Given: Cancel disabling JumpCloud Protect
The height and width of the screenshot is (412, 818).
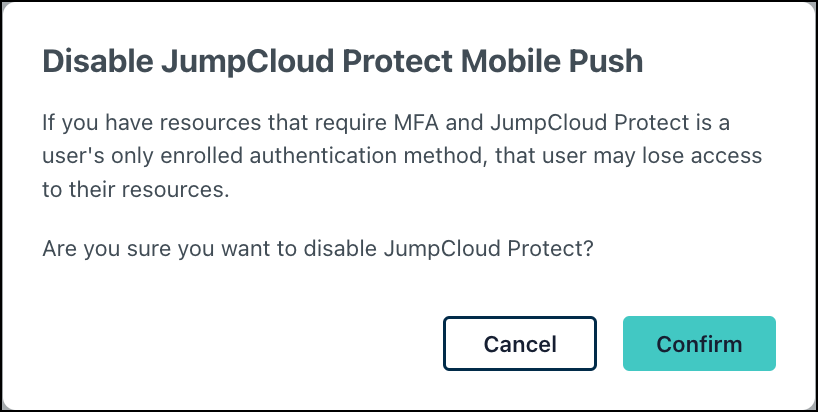Looking at the screenshot, I should coord(519,344).
